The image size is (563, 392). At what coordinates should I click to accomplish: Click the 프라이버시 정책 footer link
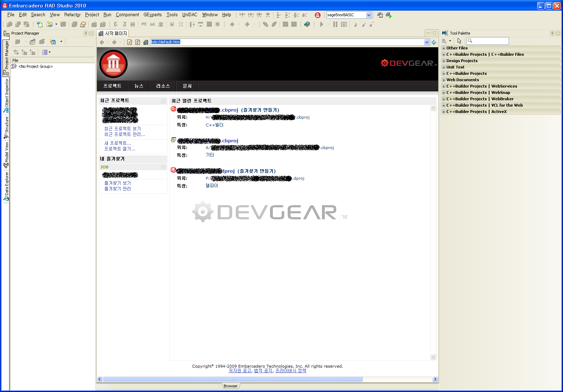point(291,370)
